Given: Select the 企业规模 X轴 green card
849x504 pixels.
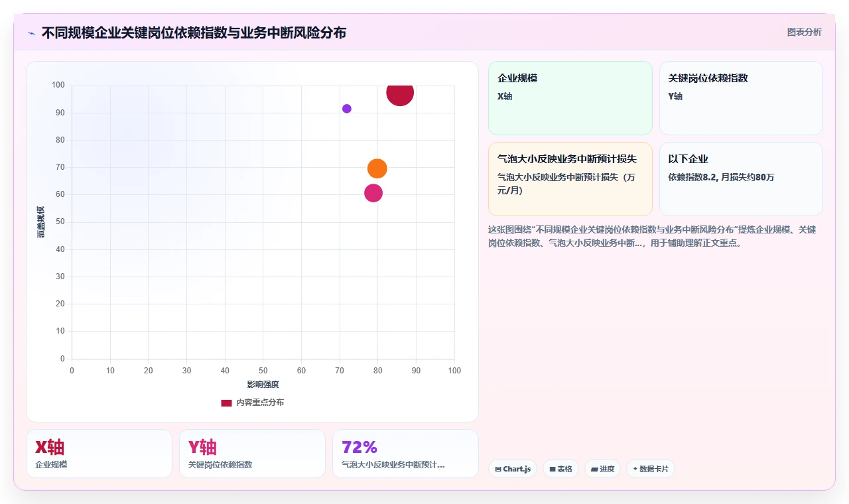Looking at the screenshot, I should click(570, 98).
